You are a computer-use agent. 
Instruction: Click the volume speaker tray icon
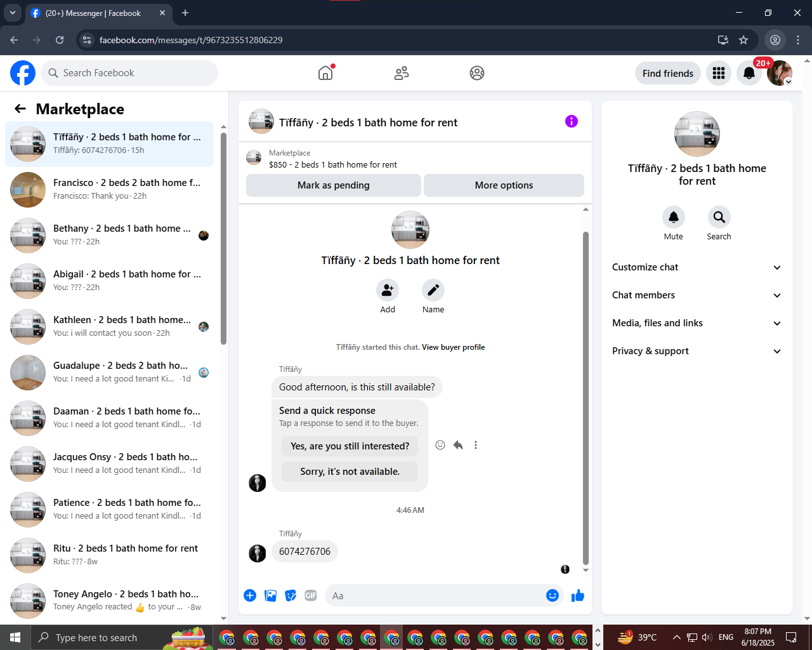pos(707,637)
